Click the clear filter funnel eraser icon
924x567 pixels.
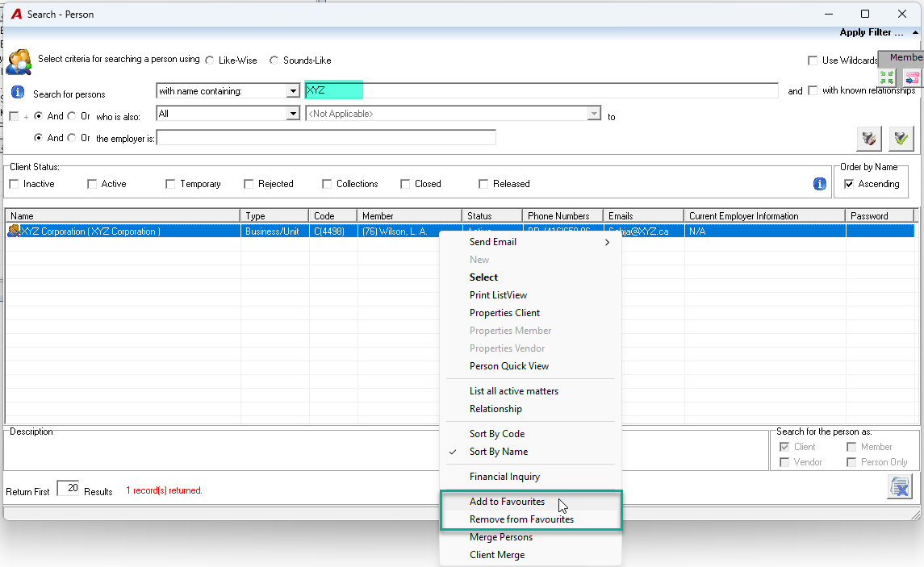[x=868, y=139]
